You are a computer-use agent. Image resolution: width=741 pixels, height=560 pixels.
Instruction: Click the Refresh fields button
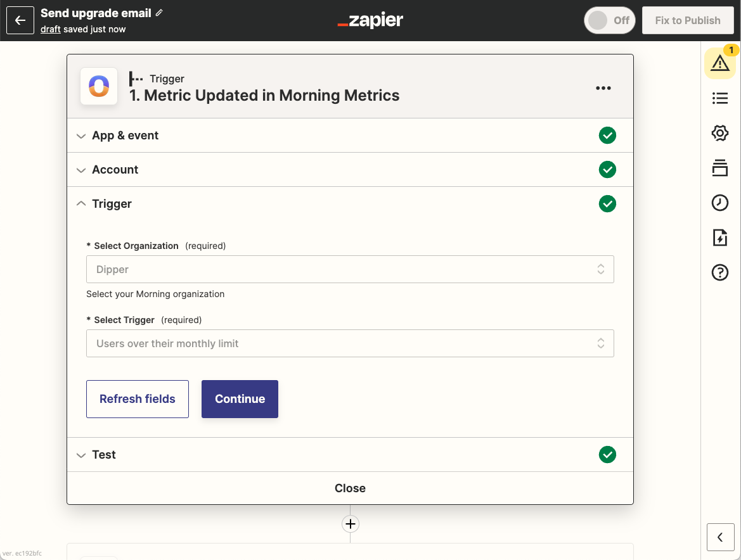click(138, 399)
